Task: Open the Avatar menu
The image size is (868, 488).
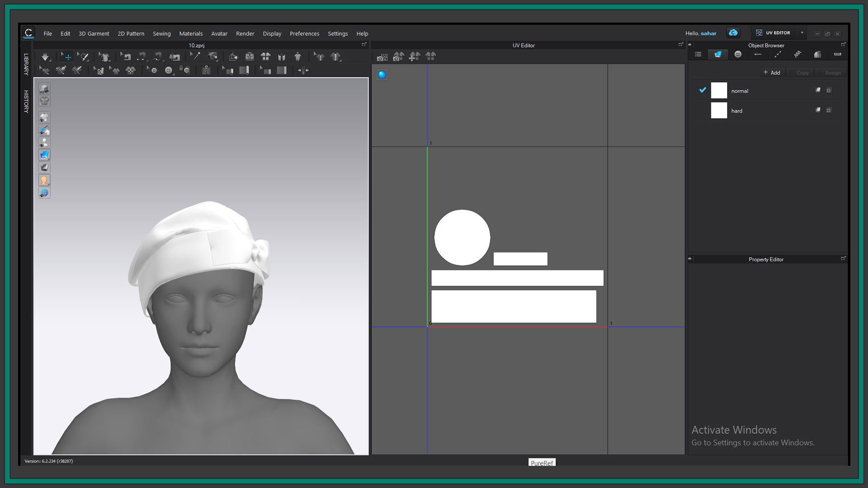Action: click(219, 33)
